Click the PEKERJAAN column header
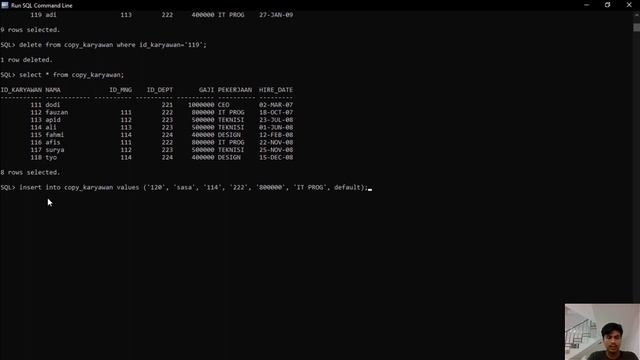The width and height of the screenshot is (640, 360). click(x=235, y=90)
